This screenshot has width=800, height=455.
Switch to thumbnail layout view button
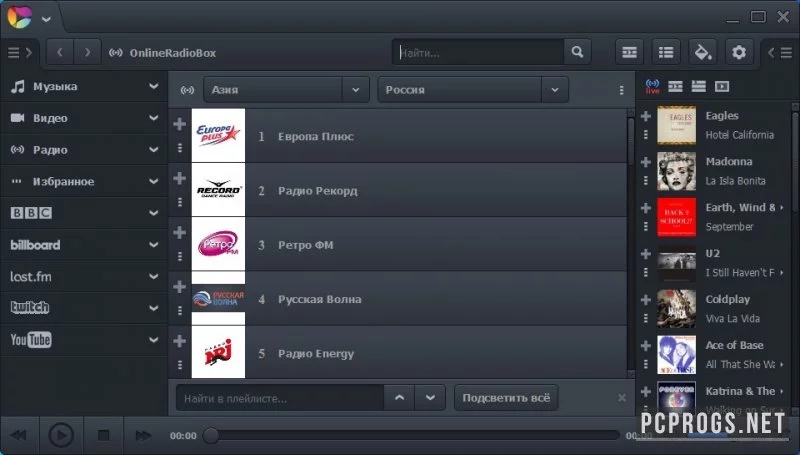(x=629, y=52)
